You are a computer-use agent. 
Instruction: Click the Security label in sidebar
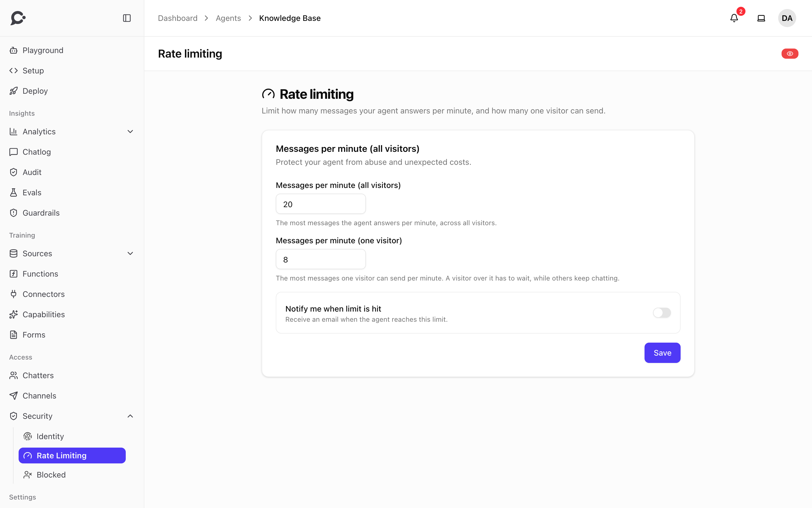pos(37,416)
